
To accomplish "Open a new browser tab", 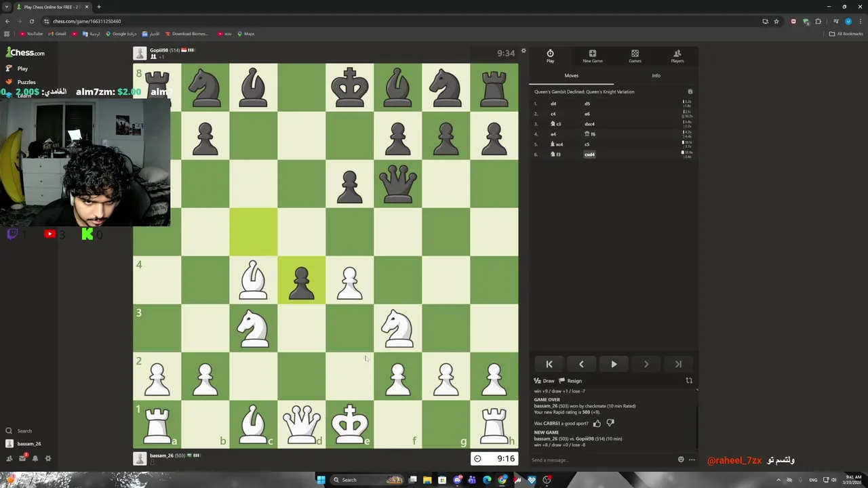I will click(98, 7).
